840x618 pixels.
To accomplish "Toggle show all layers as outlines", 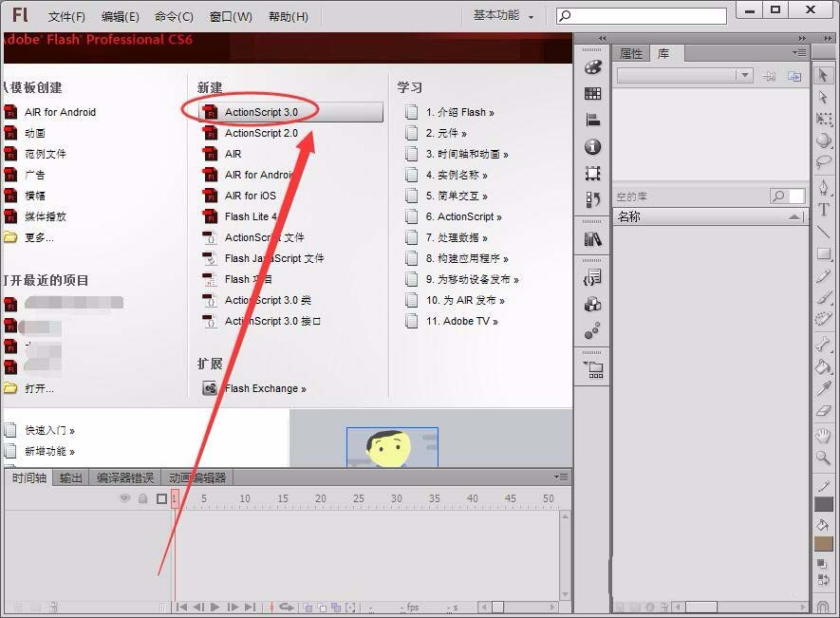I will coord(161,499).
